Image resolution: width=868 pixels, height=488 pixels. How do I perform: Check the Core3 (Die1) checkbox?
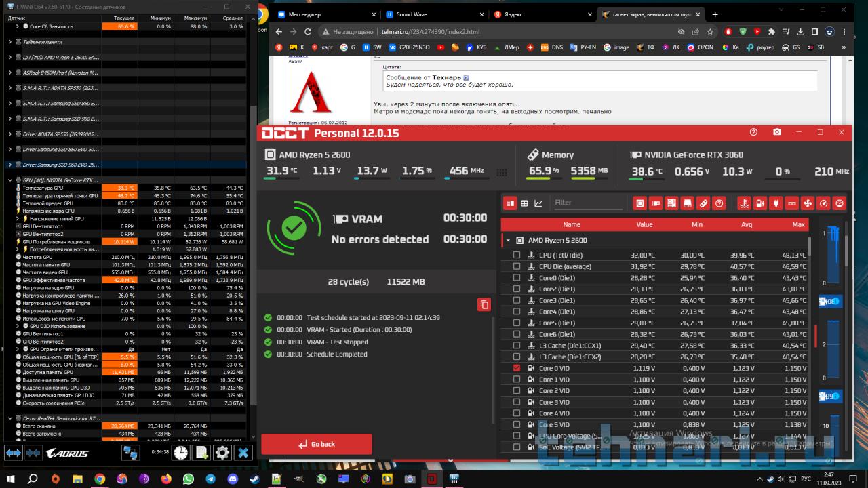point(517,300)
